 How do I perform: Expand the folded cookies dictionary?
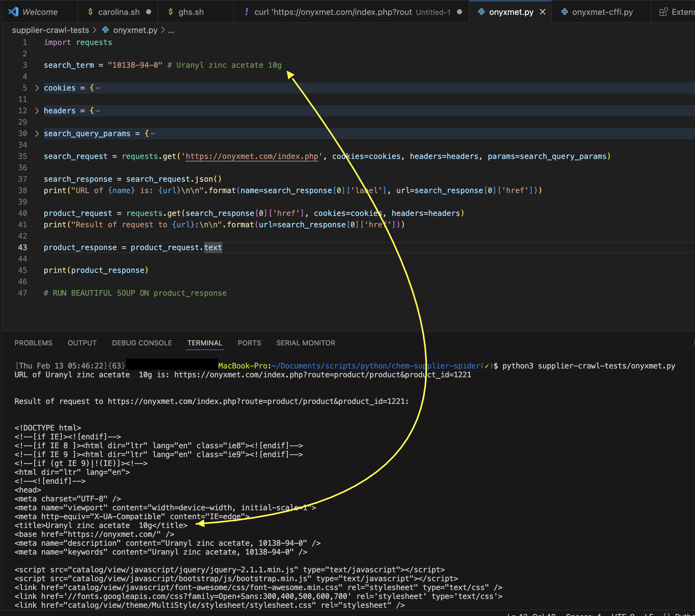(37, 88)
